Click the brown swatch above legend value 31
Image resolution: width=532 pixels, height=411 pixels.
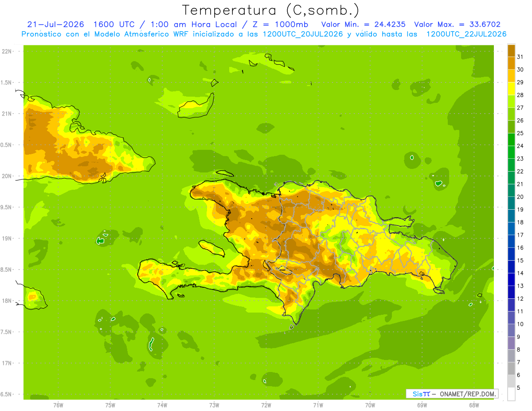click(x=511, y=51)
